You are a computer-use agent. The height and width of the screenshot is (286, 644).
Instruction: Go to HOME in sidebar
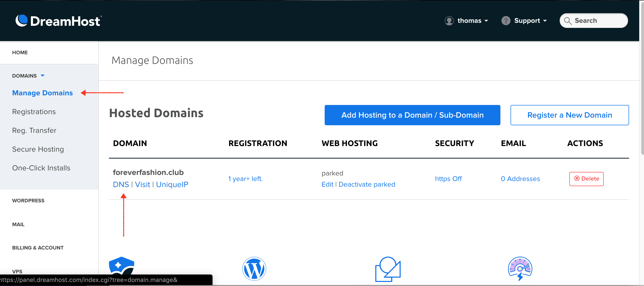coord(20,52)
